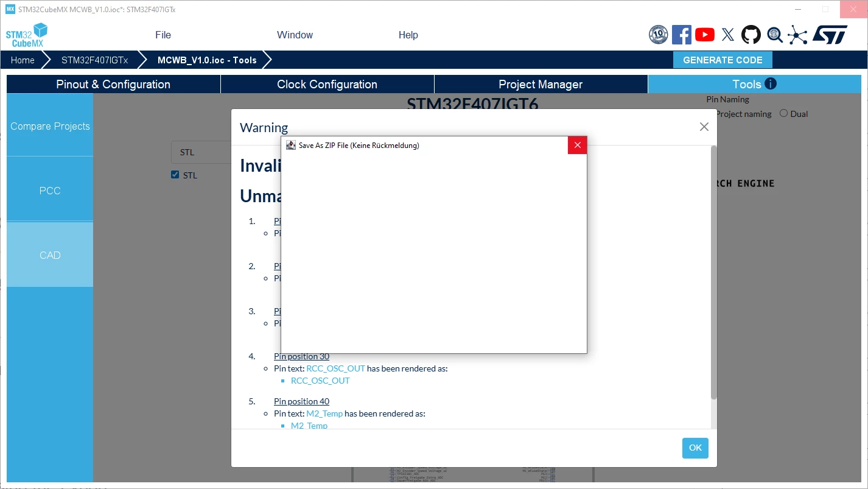The image size is (868, 489).
Task: Click the RCC_OSC_OUT rendered bullet item
Action: coord(320,381)
